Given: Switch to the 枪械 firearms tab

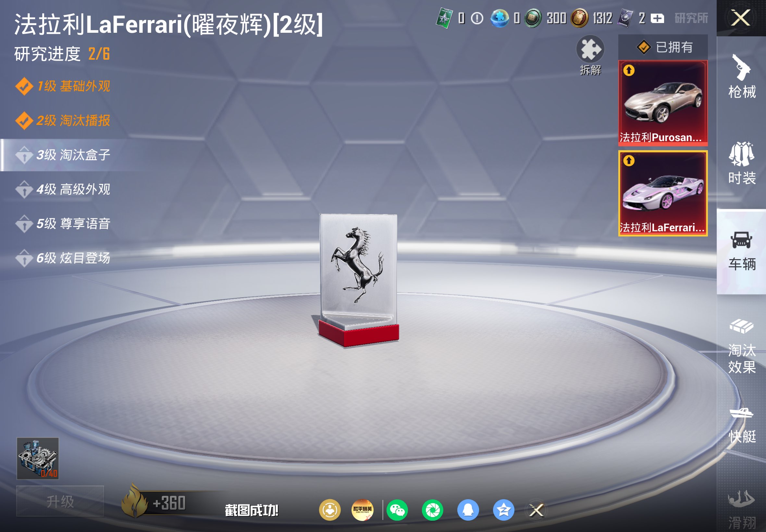Looking at the screenshot, I should tap(742, 76).
